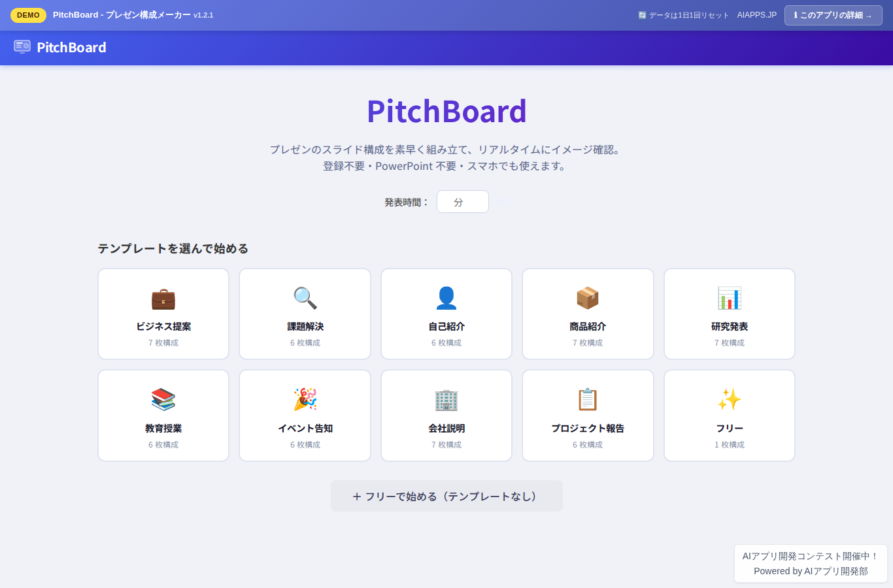This screenshot has width=893, height=588.
Task: Open このアプリの詳細 button
Action: point(834,15)
